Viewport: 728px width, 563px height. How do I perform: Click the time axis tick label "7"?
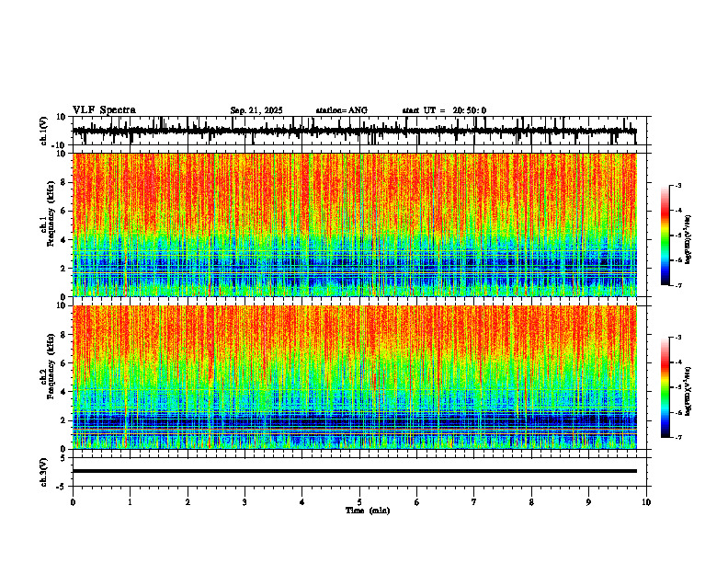(474, 502)
